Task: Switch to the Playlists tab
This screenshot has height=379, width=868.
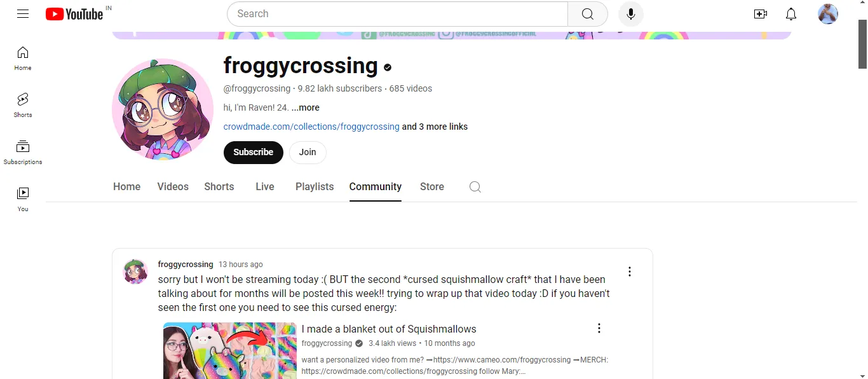Action: (315, 186)
